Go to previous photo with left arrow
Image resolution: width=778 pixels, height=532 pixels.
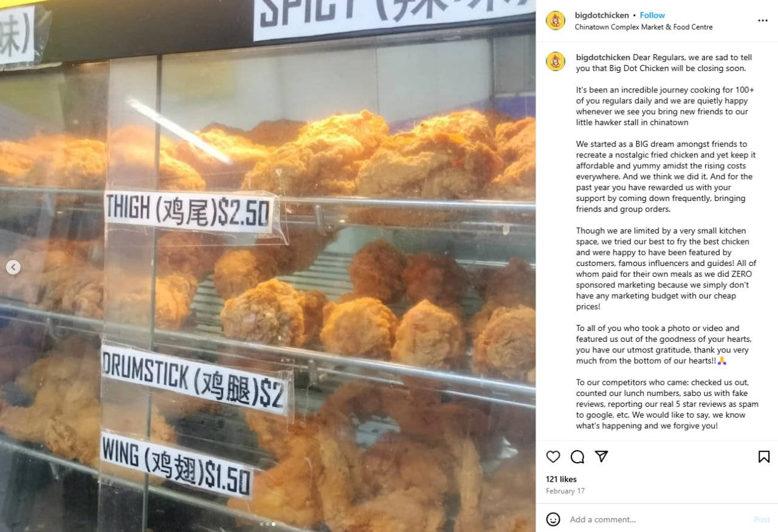[x=13, y=267]
